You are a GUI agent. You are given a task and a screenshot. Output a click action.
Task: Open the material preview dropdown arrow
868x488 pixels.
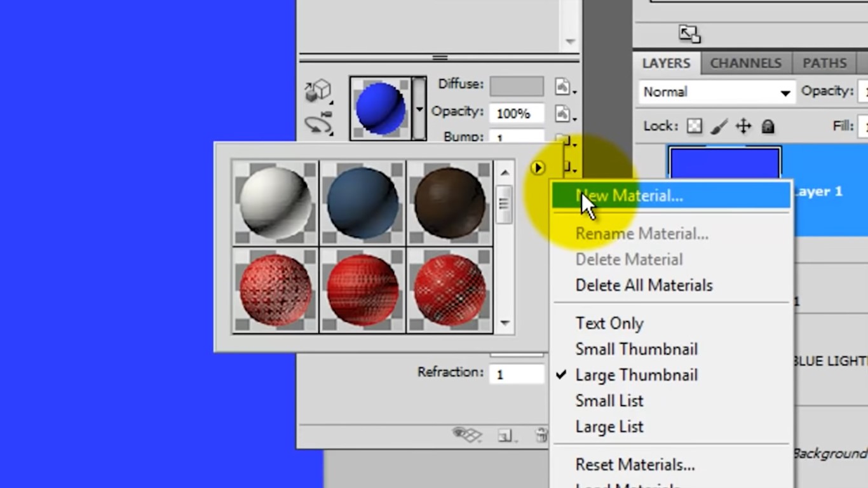pos(418,109)
